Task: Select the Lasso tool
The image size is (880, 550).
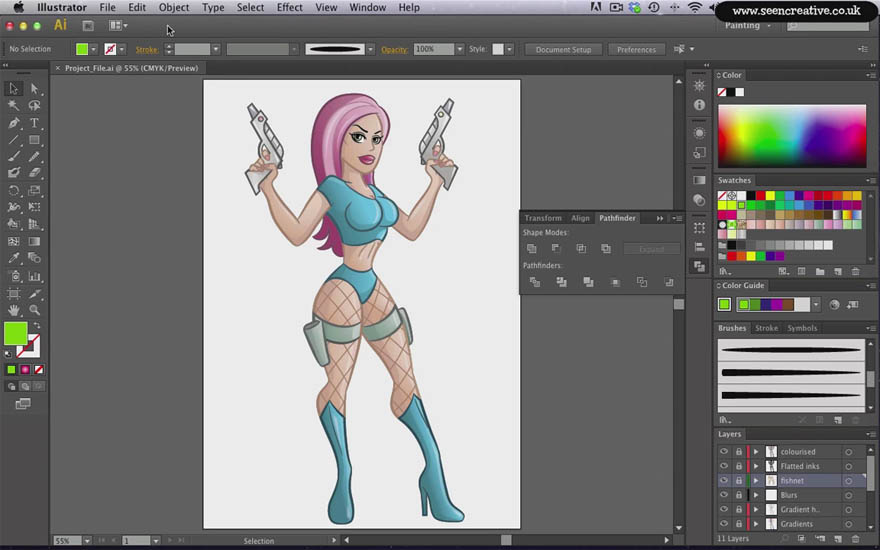Action: 34,106
